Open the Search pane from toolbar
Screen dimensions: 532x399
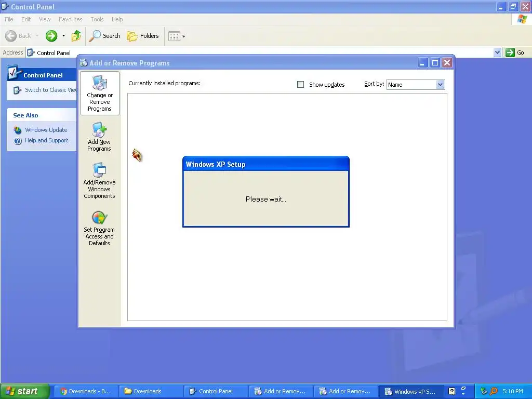(104, 36)
